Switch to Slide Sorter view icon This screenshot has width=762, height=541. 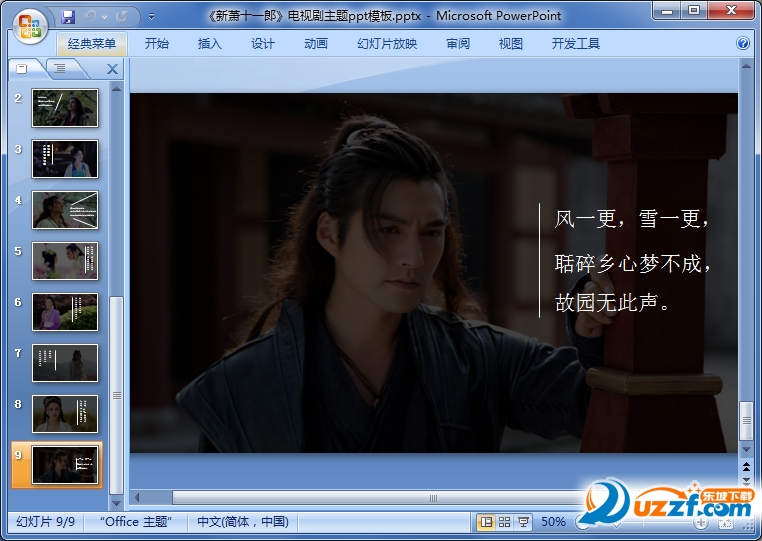(x=504, y=522)
